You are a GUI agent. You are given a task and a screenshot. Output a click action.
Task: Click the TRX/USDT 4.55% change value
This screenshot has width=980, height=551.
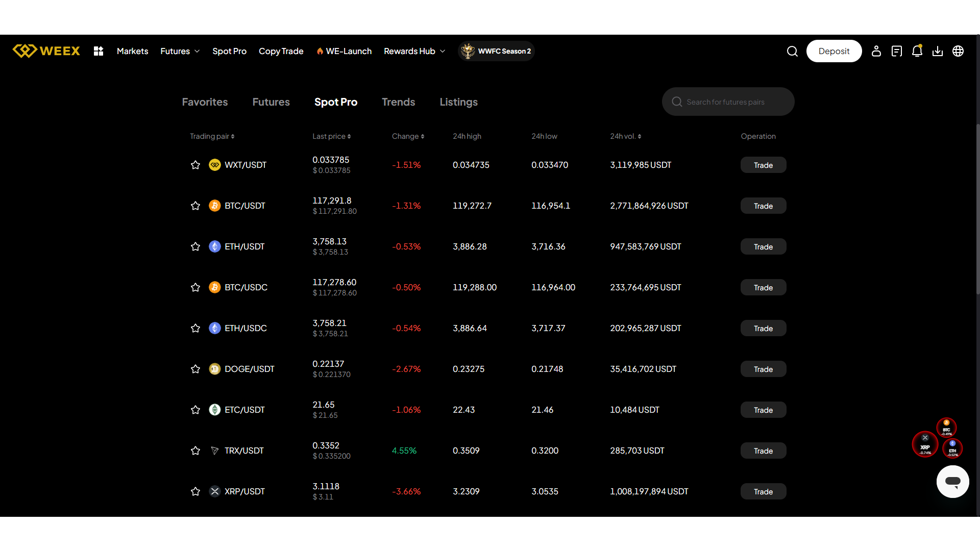tap(404, 450)
